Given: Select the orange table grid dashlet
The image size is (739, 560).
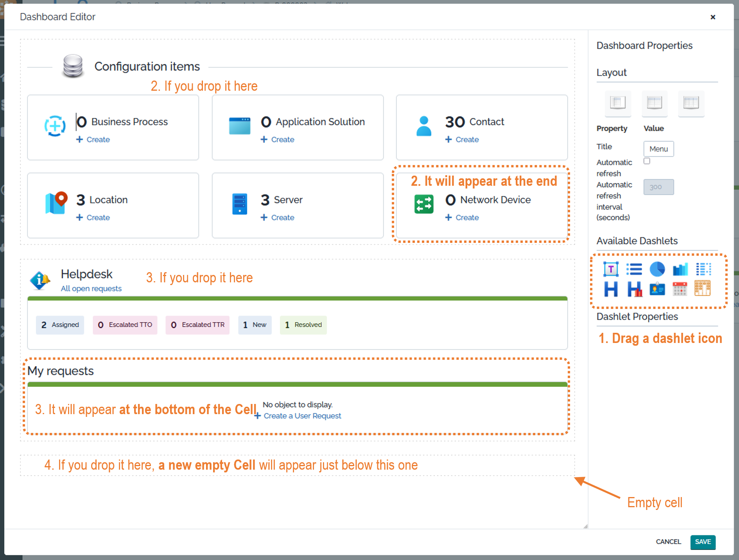Looking at the screenshot, I should coord(702,289).
